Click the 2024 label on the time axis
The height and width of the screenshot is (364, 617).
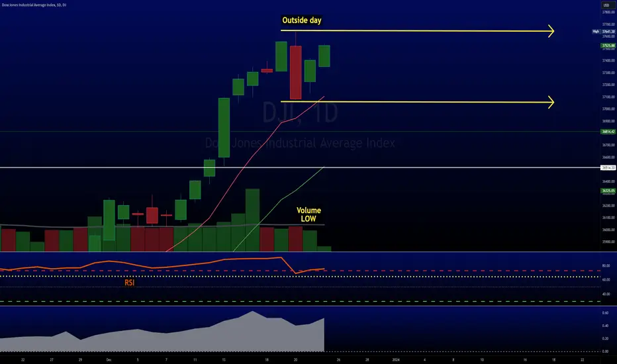pyautogui.click(x=396, y=359)
